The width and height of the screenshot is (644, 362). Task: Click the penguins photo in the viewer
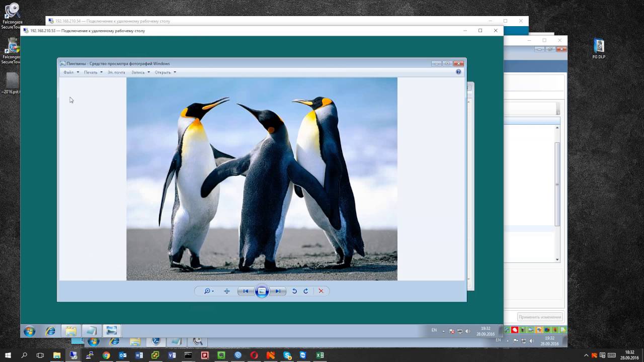262,179
